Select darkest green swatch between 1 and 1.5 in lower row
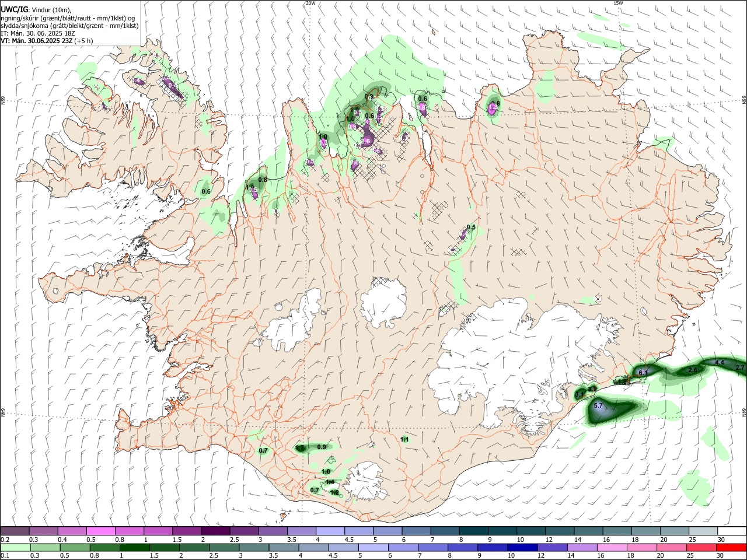Screen dimensions: 747x560 click(x=134, y=547)
